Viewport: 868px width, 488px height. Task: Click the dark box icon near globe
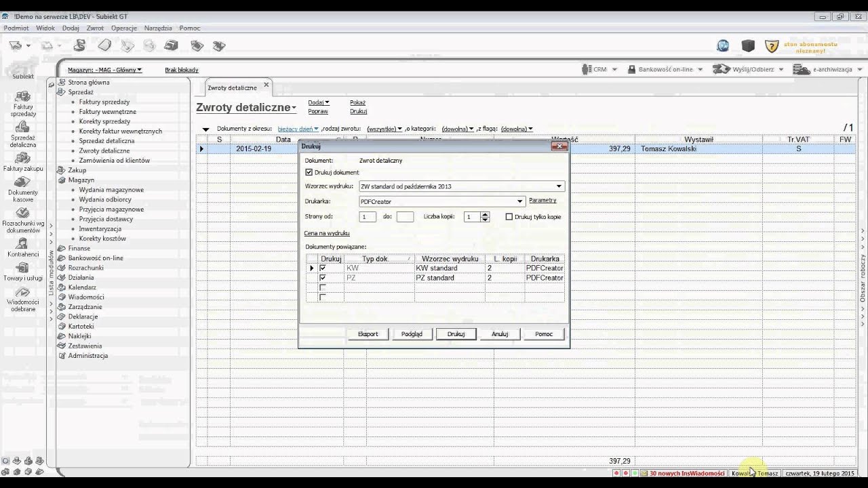click(x=748, y=45)
